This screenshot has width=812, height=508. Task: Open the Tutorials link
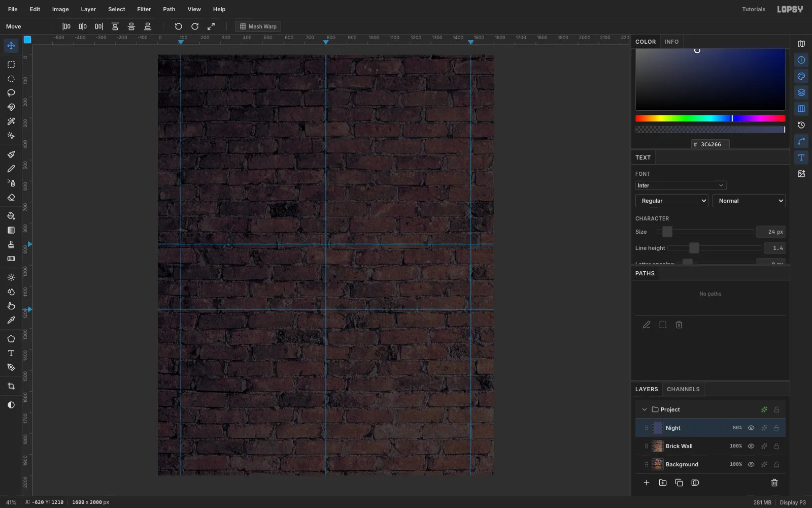pyautogui.click(x=754, y=9)
